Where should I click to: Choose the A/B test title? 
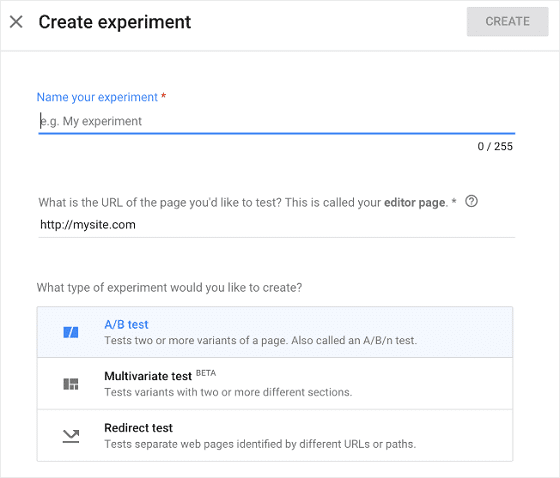tap(126, 324)
